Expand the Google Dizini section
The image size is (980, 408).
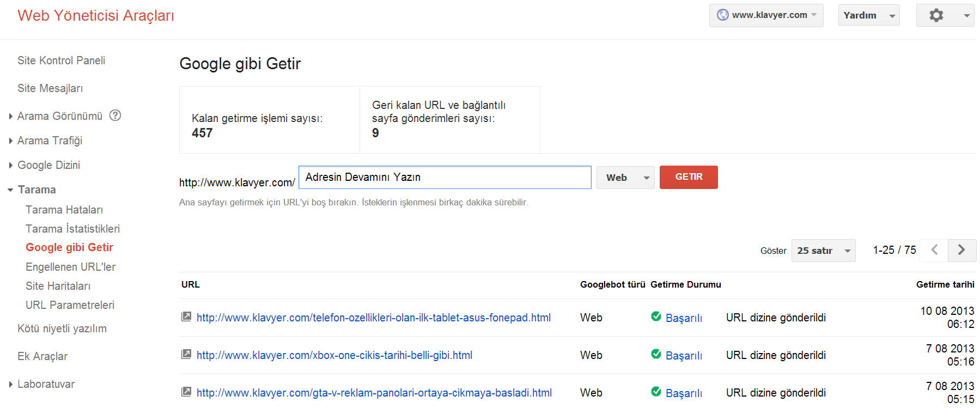click(x=48, y=165)
